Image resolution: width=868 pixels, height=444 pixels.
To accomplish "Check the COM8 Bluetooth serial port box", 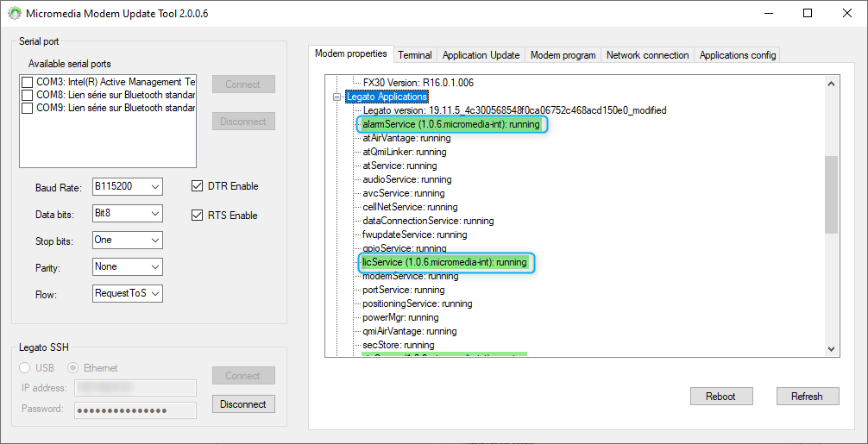I will click(x=28, y=96).
